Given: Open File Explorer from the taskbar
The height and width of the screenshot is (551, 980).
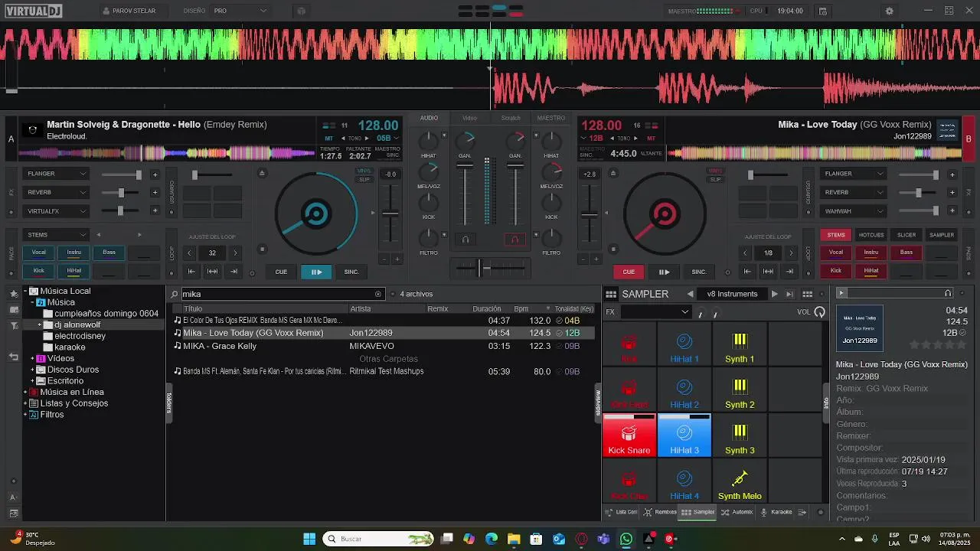Looking at the screenshot, I should tap(514, 539).
